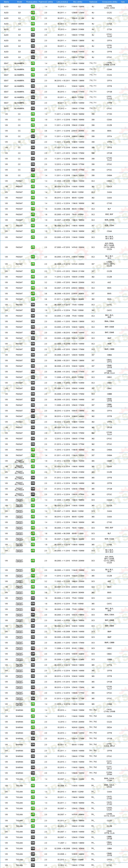This screenshot has width=128, height=868.
Task: Click the PB icon in the VW CC CKMA row
Action: coord(33,175)
